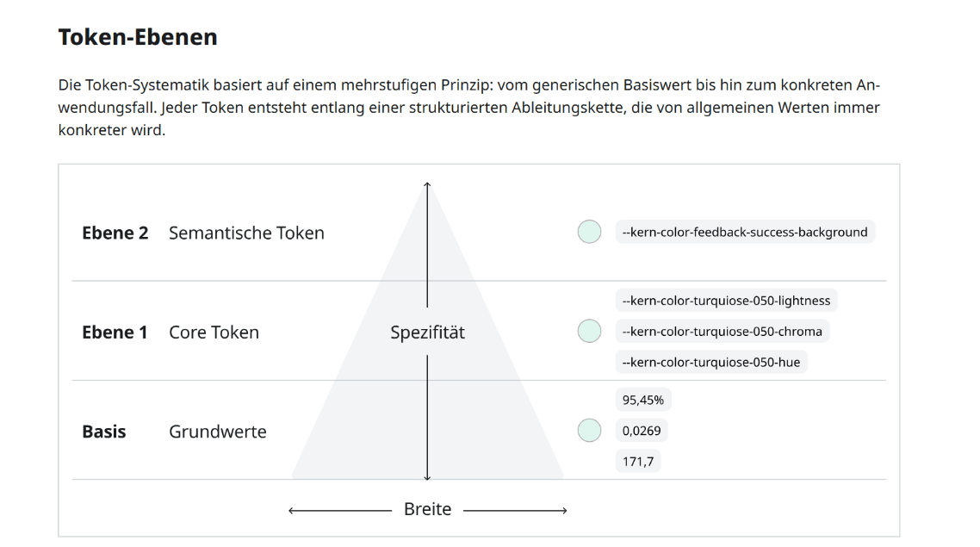Click the Token-Ebenen heading
The image size is (980, 547).
tap(138, 37)
